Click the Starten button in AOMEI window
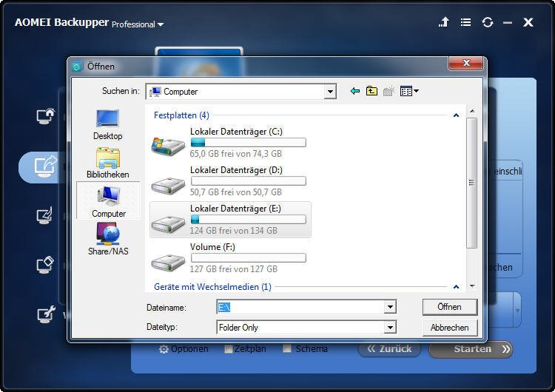The height and width of the screenshot is (392, 555). pos(471,349)
